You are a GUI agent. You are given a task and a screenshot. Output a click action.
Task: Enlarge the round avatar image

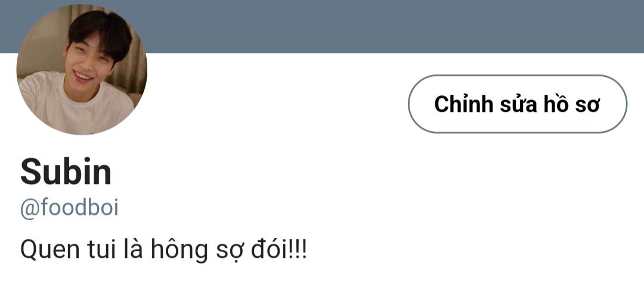[x=82, y=70]
